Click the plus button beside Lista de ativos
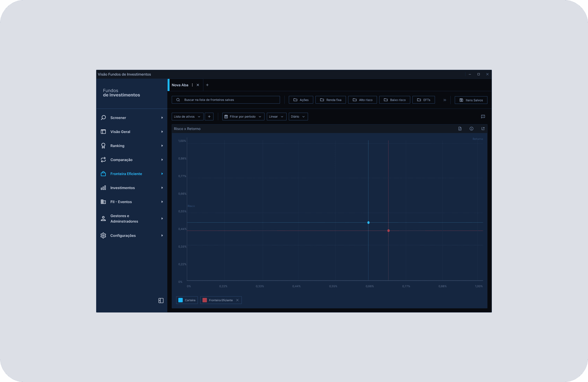Viewport: 588px width, 382px height. click(x=209, y=117)
